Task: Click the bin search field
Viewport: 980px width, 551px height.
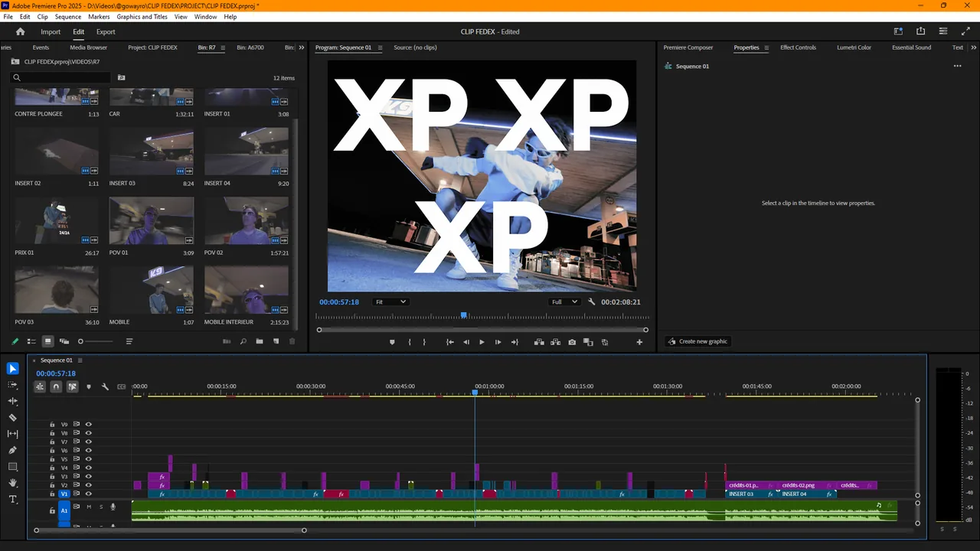Action: point(61,77)
